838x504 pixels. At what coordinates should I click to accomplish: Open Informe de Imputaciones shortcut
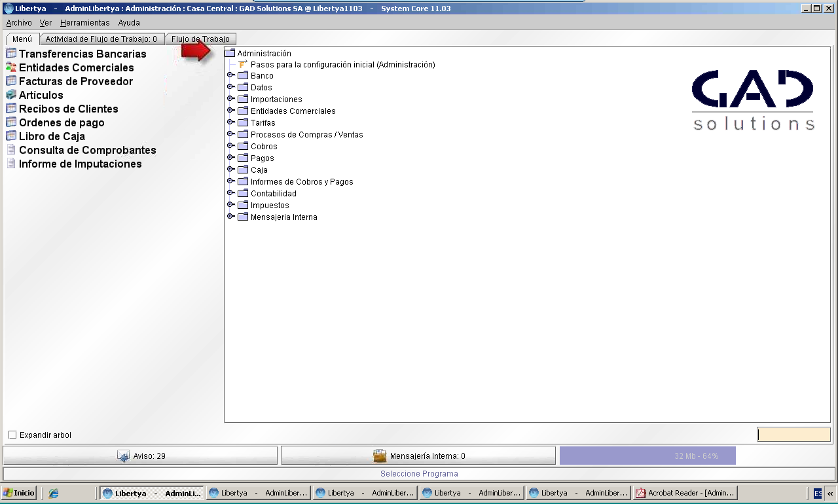pyautogui.click(x=81, y=164)
